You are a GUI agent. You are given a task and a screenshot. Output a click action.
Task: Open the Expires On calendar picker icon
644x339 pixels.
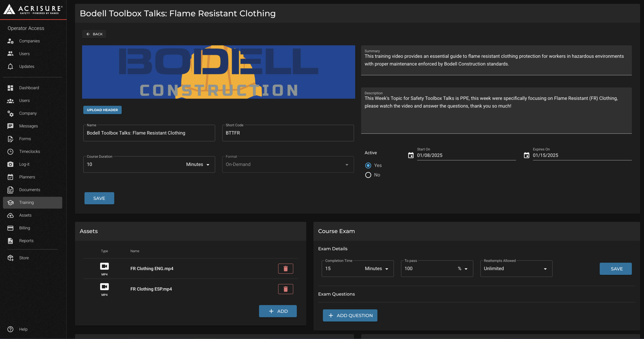pyautogui.click(x=526, y=155)
